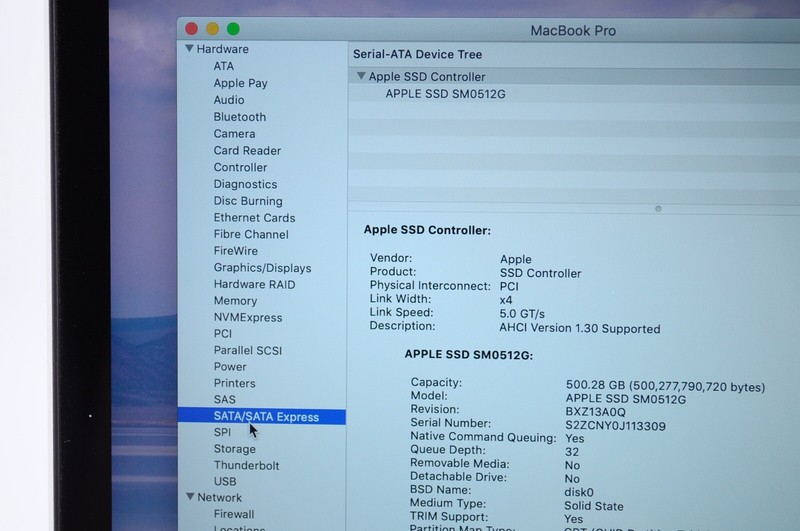Click the Link Speed value 5.0 GT/s
Image resolution: width=800 pixels, height=531 pixels.
522,314
